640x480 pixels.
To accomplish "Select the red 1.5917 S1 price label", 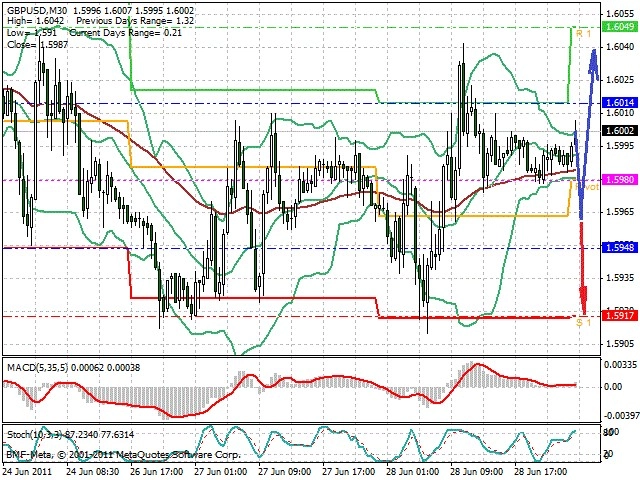I will tap(620, 316).
